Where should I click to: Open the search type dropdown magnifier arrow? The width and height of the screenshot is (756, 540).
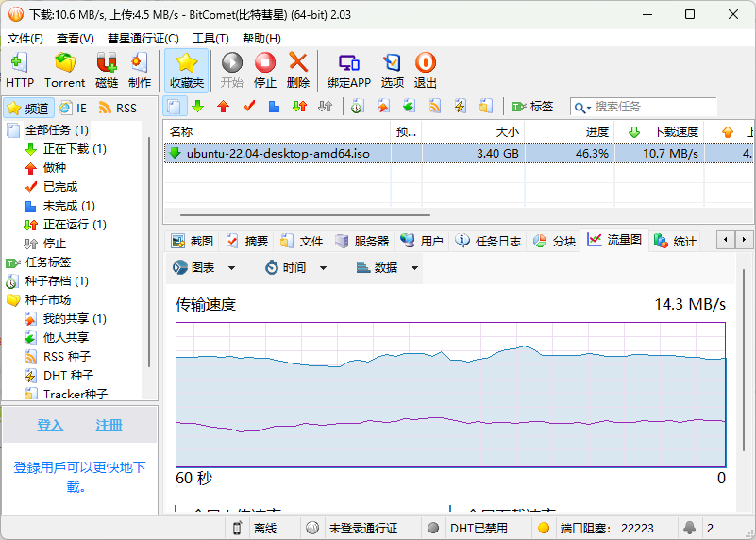tap(583, 108)
